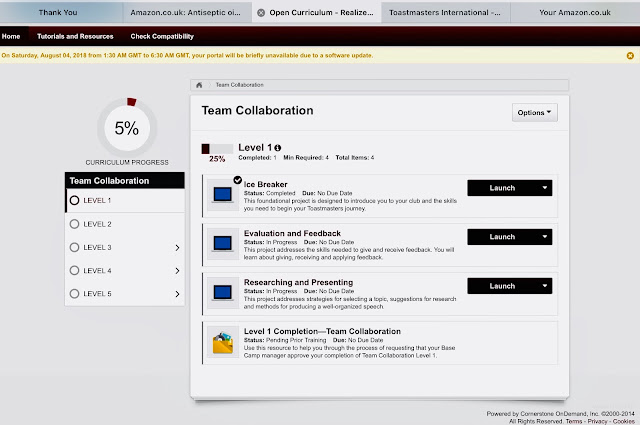Click the Evaluation and Feedback laptop icon

(222, 244)
